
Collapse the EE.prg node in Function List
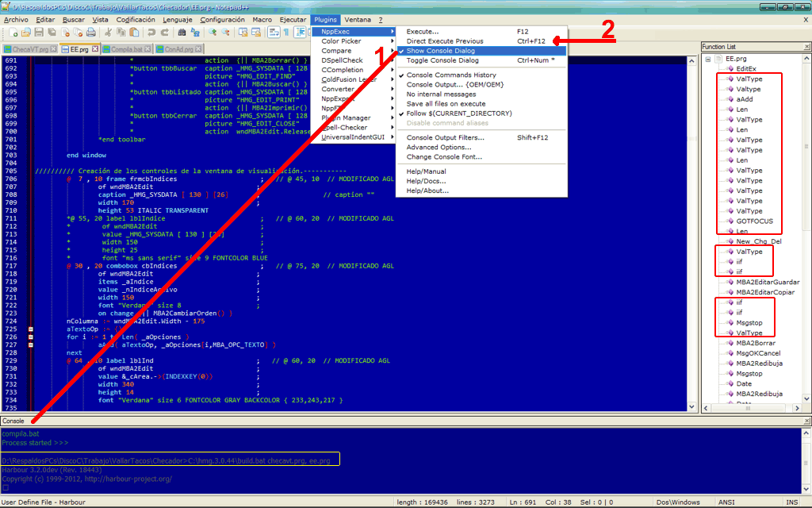pyautogui.click(x=708, y=59)
